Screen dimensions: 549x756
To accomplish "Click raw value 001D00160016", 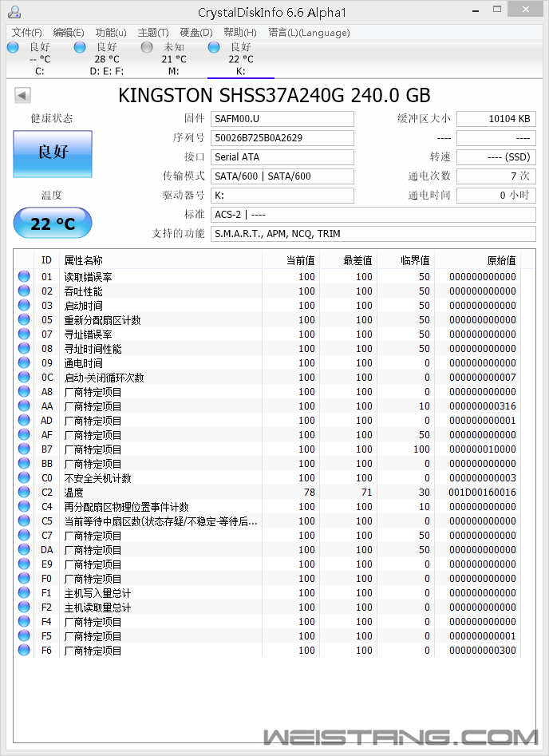I will tap(482, 493).
